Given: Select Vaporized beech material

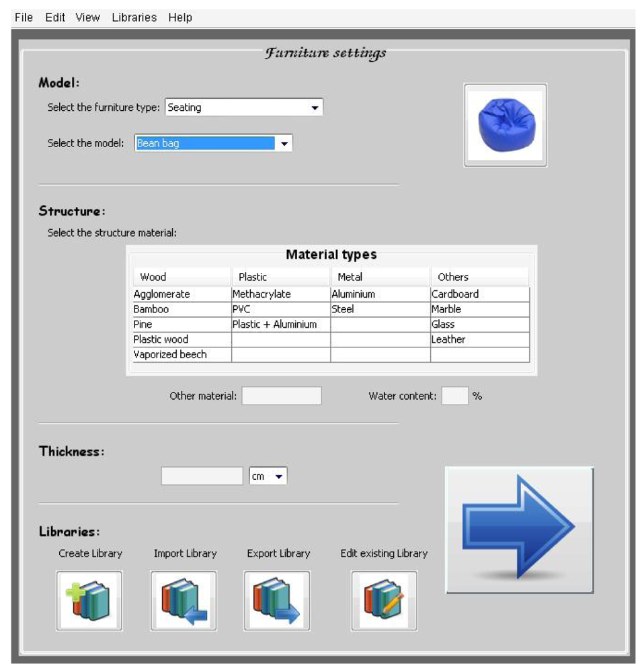Looking at the screenshot, I should [182, 354].
